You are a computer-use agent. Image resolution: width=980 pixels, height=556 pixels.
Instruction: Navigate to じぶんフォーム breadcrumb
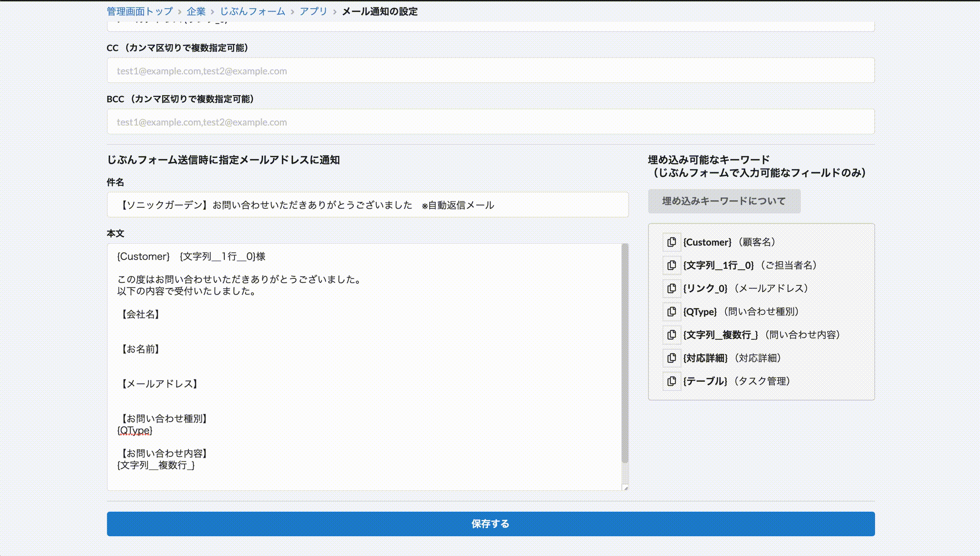point(252,11)
